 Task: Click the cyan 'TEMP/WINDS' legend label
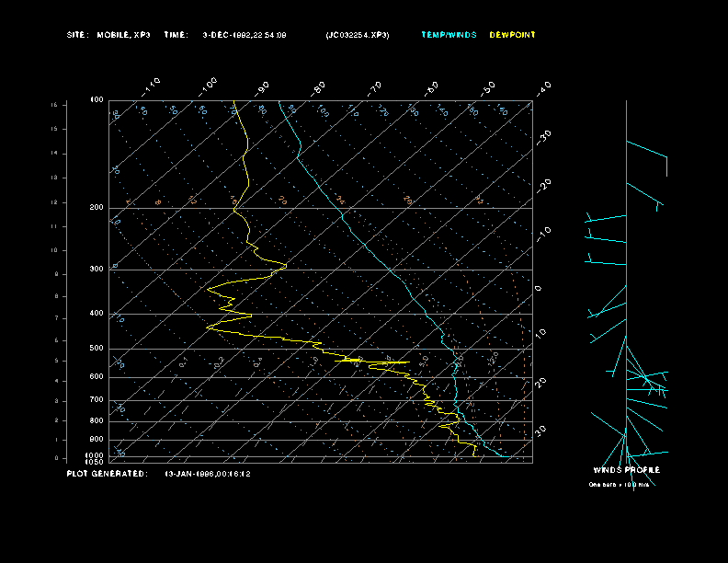pos(449,35)
